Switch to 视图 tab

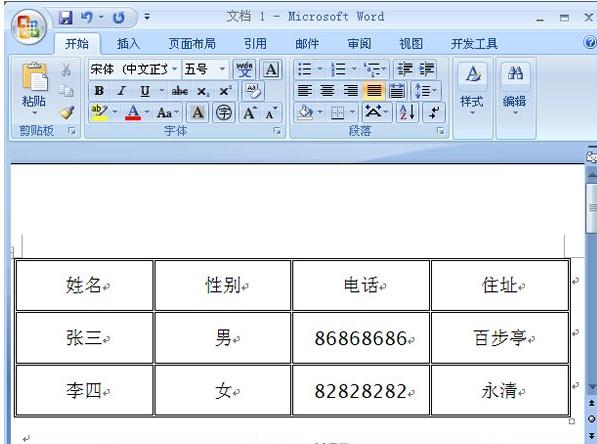tap(411, 44)
